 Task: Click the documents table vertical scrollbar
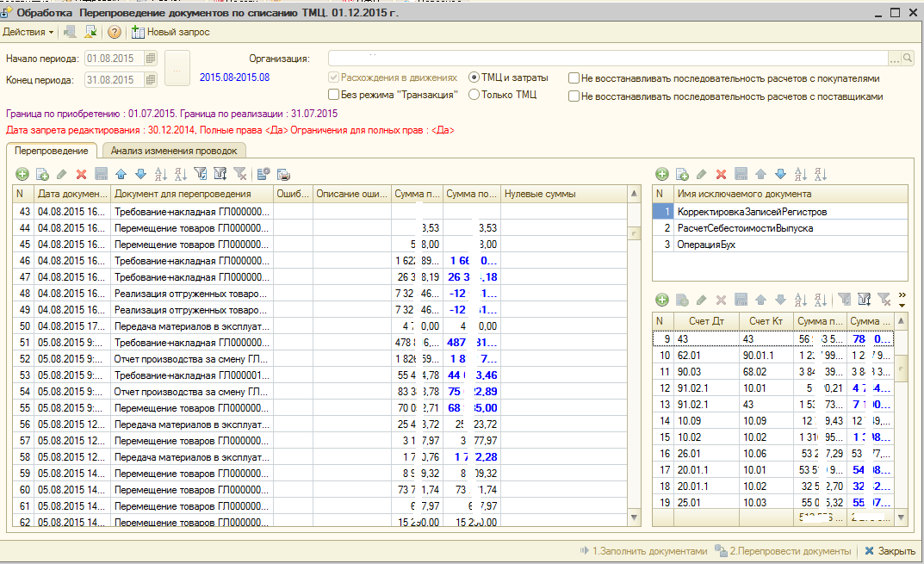635,362
